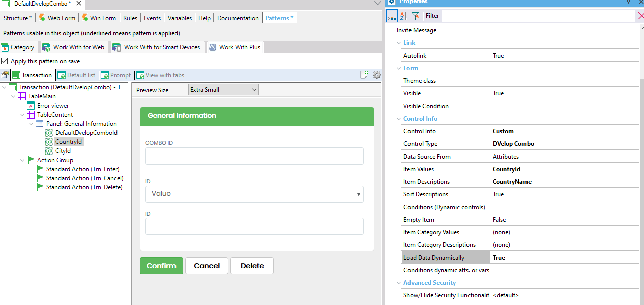Clear the Properties filter with the red X
Viewport: 644px width, 305px height.
tap(640, 16)
